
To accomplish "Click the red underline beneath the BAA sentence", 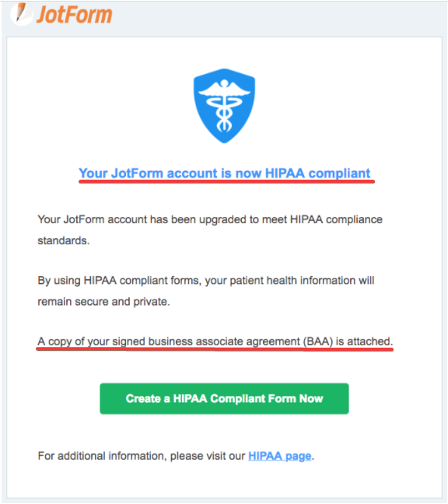I will [x=215, y=349].
